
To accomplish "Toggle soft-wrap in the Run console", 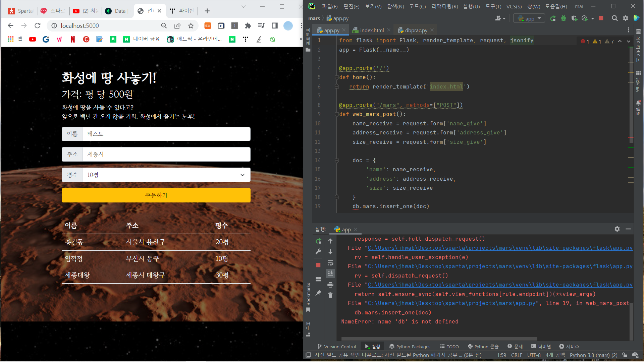I will [x=330, y=263].
